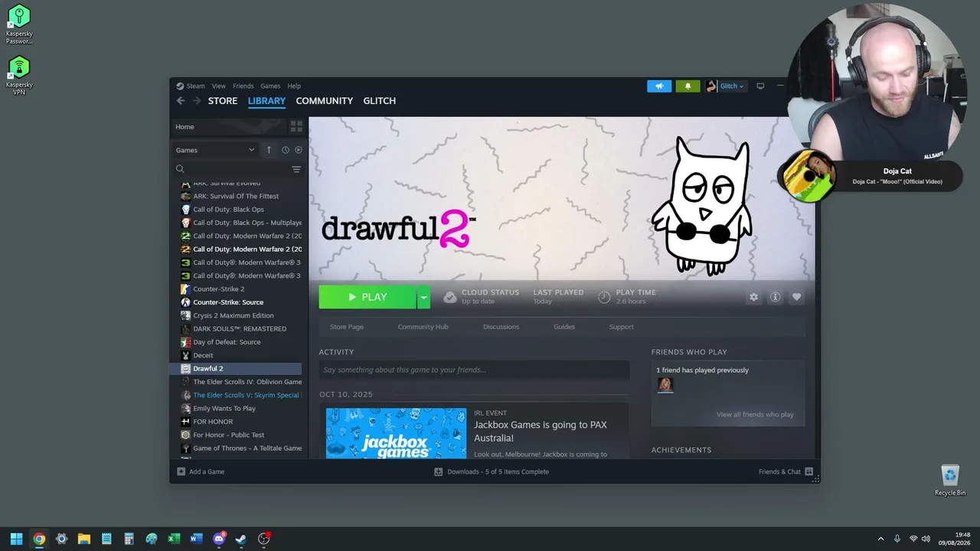980x551 pixels.
Task: Open the friend avatar under Friends Who Play
Action: coord(665,385)
